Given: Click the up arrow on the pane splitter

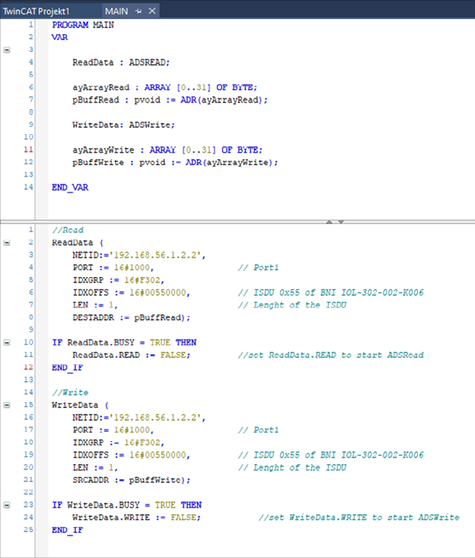Looking at the screenshot, I should 329,222.
